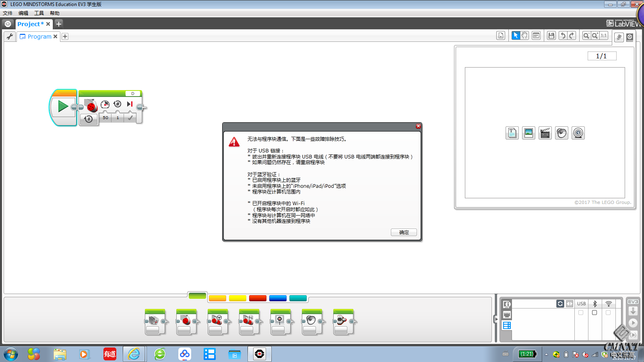The height and width of the screenshot is (362, 644).
Task: Pick the Large Motor block
Action: 186,322
